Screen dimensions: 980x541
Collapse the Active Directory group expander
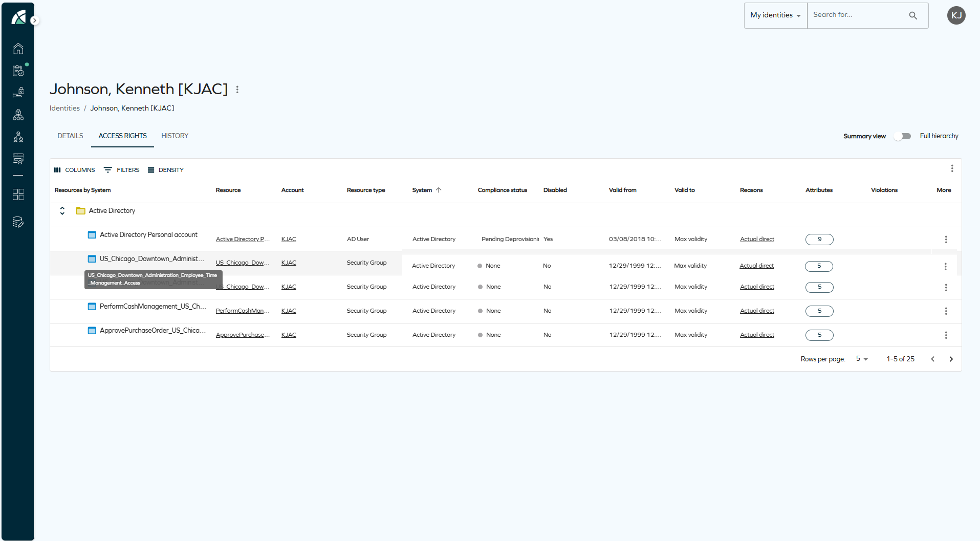pyautogui.click(x=62, y=211)
